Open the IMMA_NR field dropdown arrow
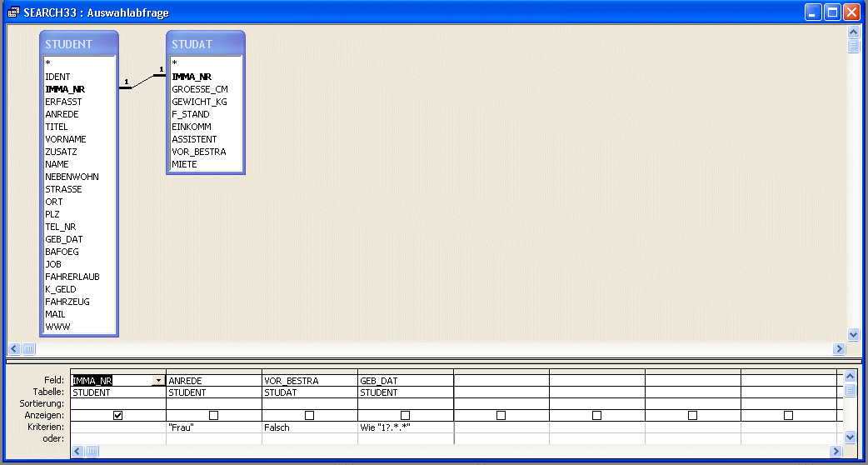 tap(159, 381)
